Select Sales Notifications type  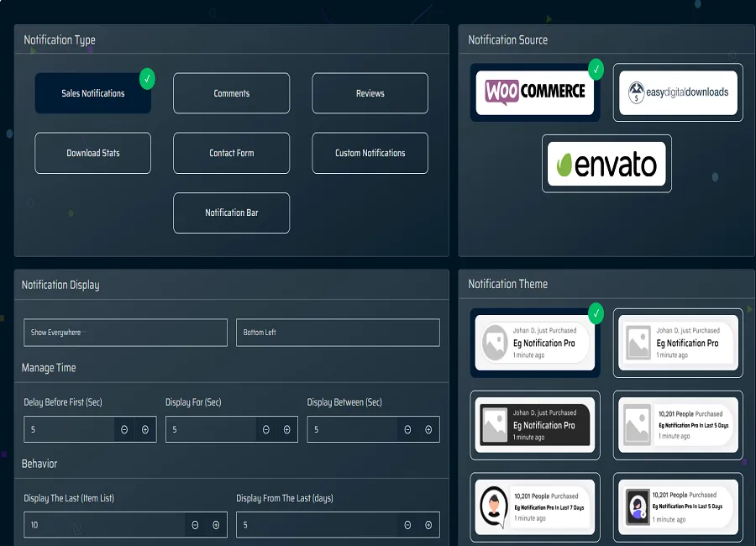[x=92, y=93]
